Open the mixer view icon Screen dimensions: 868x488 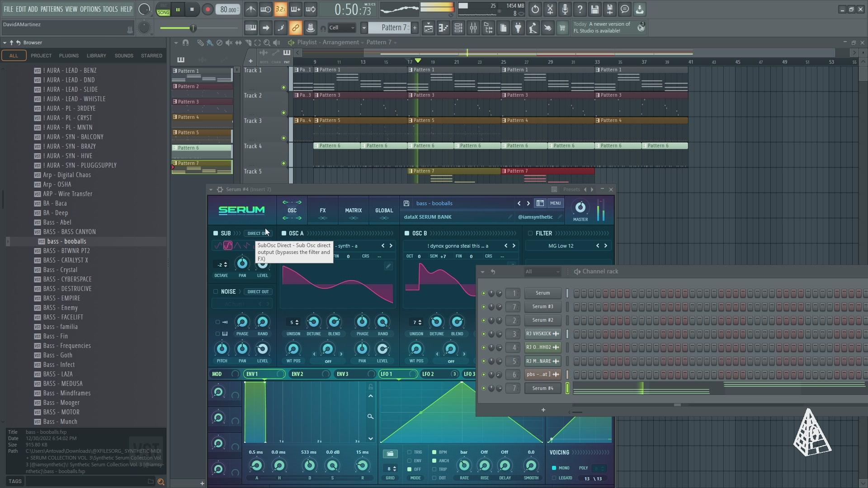pyautogui.click(x=473, y=28)
